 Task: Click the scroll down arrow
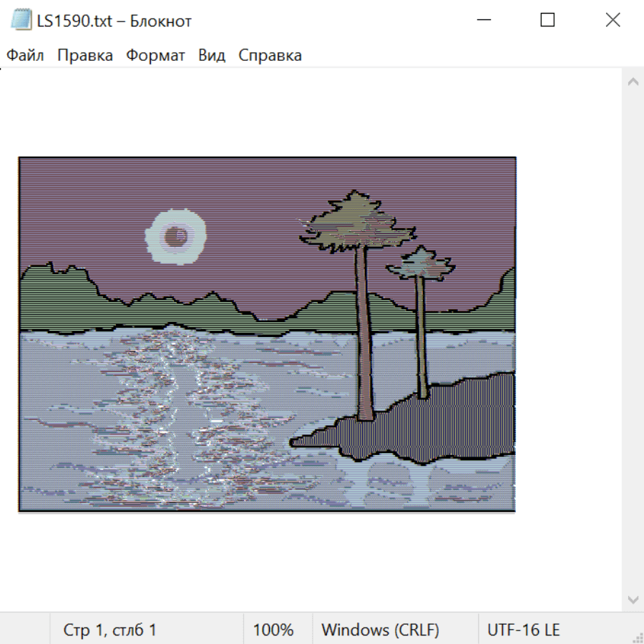(633, 600)
